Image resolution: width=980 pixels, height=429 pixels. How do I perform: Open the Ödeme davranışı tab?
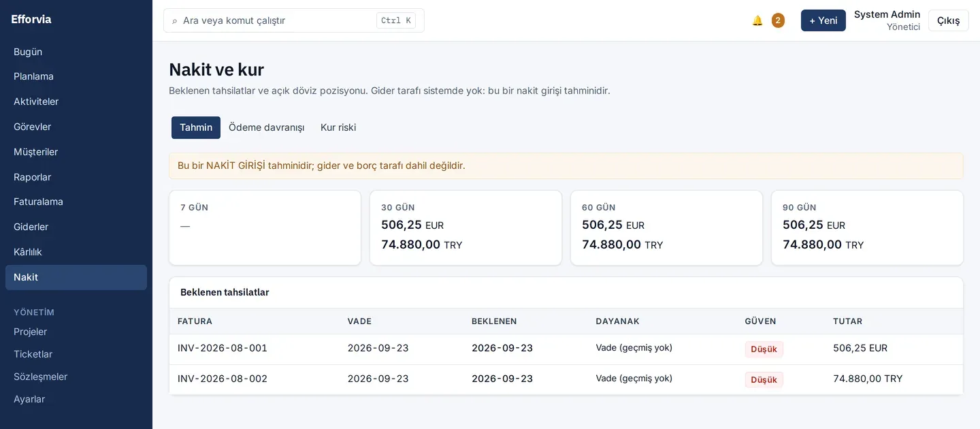[x=266, y=127]
